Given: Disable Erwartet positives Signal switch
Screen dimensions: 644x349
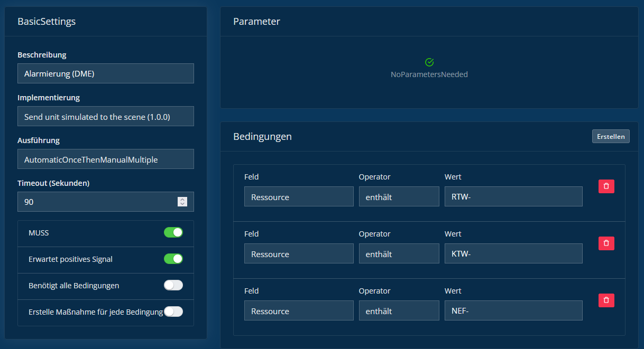Looking at the screenshot, I should [x=173, y=259].
